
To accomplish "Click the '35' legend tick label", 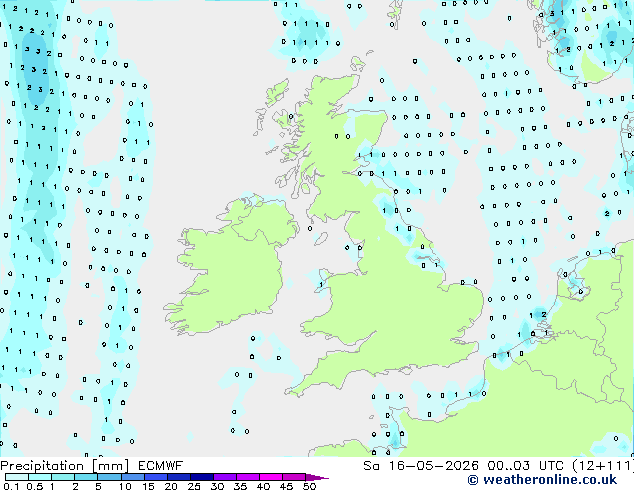I will click(240, 486).
